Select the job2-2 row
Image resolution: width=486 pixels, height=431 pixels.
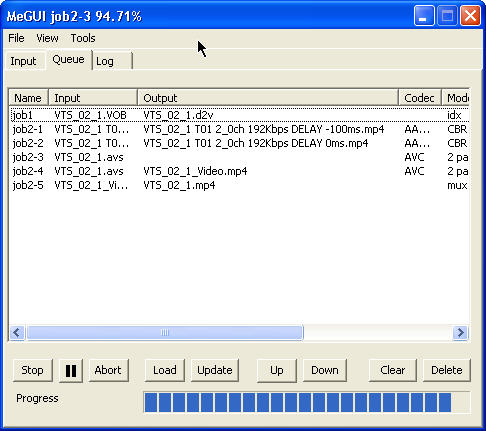[239, 143]
